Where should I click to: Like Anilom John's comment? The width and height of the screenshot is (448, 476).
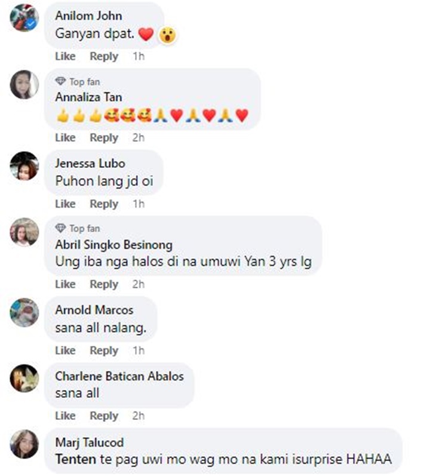point(65,56)
